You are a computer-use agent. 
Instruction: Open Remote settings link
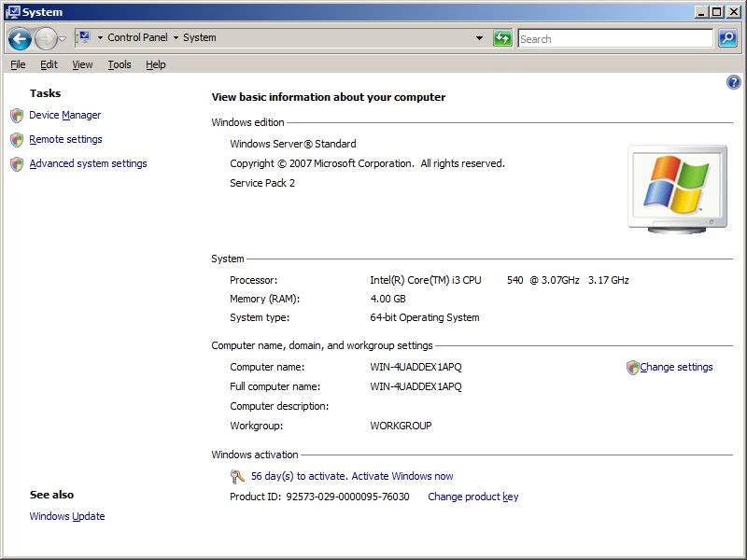65,139
